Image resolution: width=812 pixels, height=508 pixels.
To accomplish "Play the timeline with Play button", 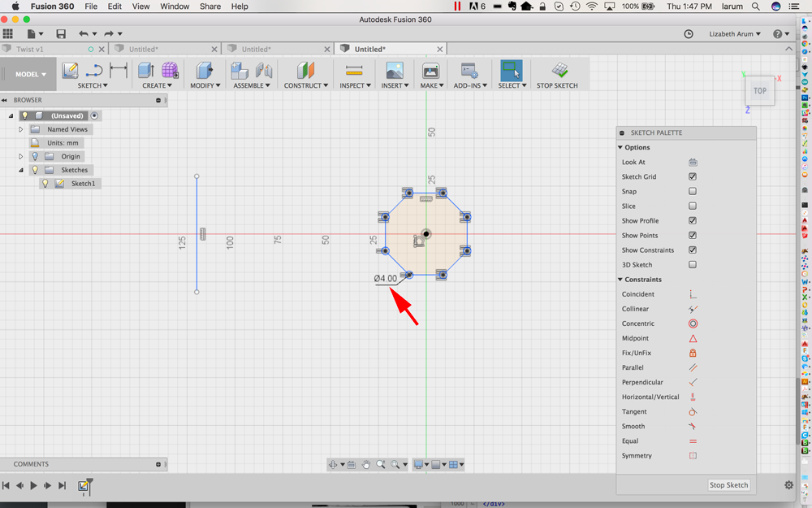I will [x=33, y=486].
